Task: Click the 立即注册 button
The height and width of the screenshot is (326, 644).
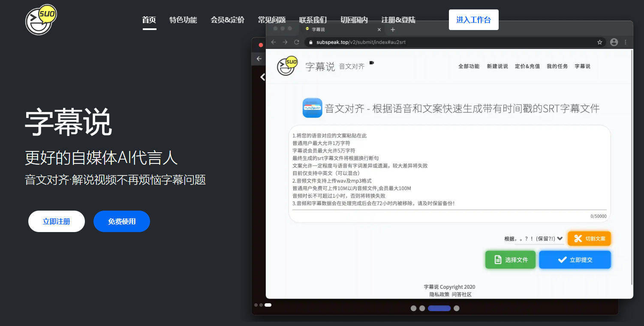Action: (57, 221)
